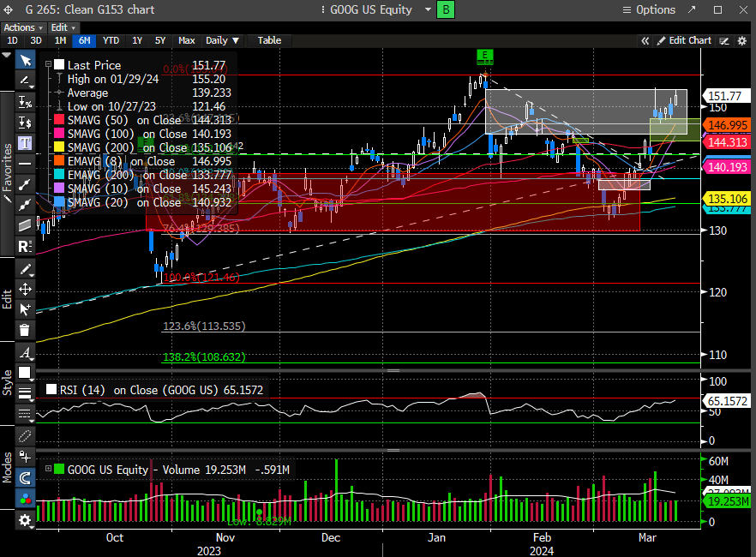This screenshot has height=557, width=756.
Task: Click the 146.995 orange axis price tag
Action: (728, 125)
